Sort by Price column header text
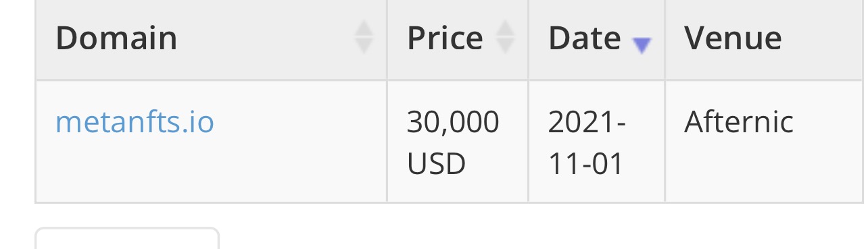 tap(445, 38)
